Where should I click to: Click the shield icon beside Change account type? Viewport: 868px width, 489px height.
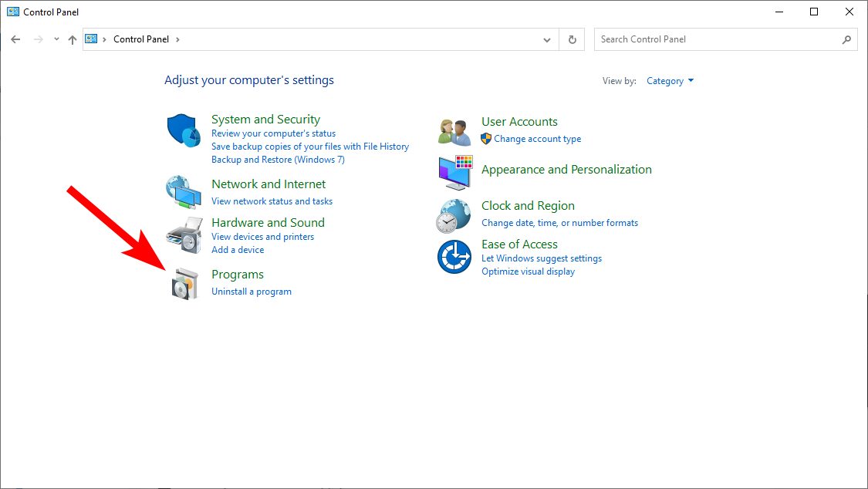click(486, 138)
